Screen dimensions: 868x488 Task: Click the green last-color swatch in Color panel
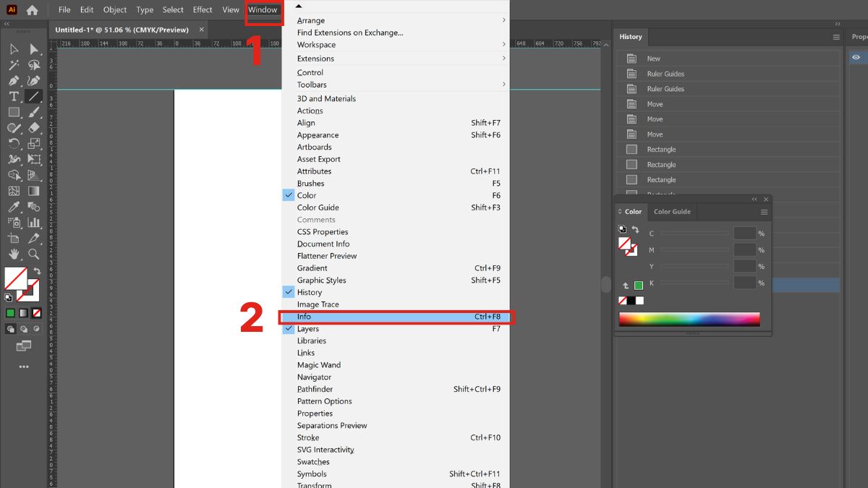click(x=639, y=286)
